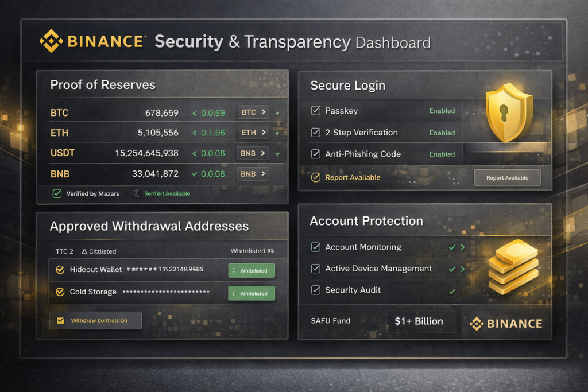Click the yellow checkmark beside Cold Storage
Image resolution: width=588 pixels, height=392 pixels.
(x=59, y=292)
